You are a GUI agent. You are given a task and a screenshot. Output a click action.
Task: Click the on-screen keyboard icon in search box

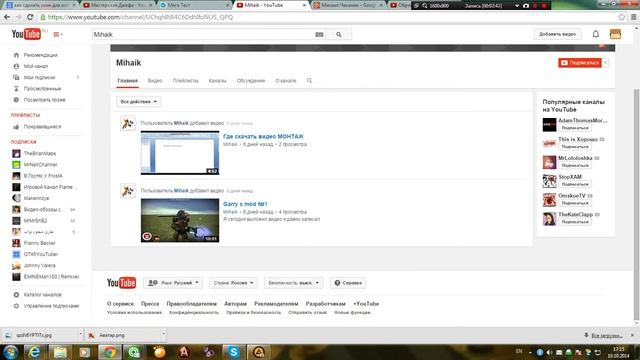point(319,35)
